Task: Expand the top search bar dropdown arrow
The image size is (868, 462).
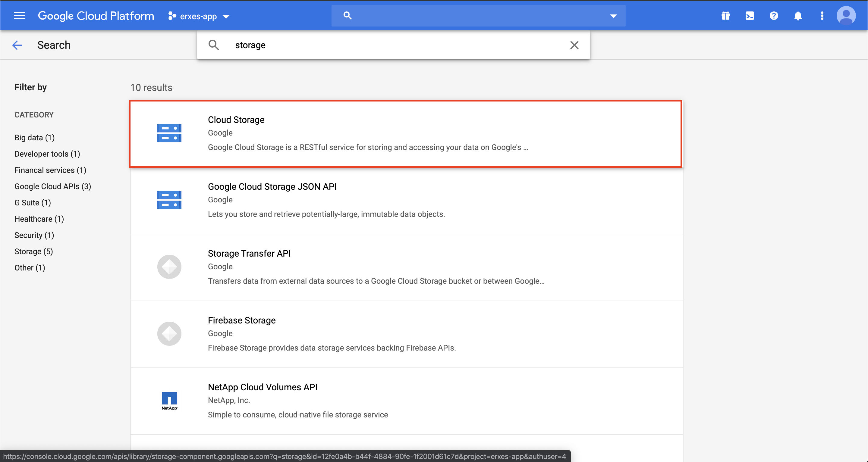Action: (x=613, y=16)
